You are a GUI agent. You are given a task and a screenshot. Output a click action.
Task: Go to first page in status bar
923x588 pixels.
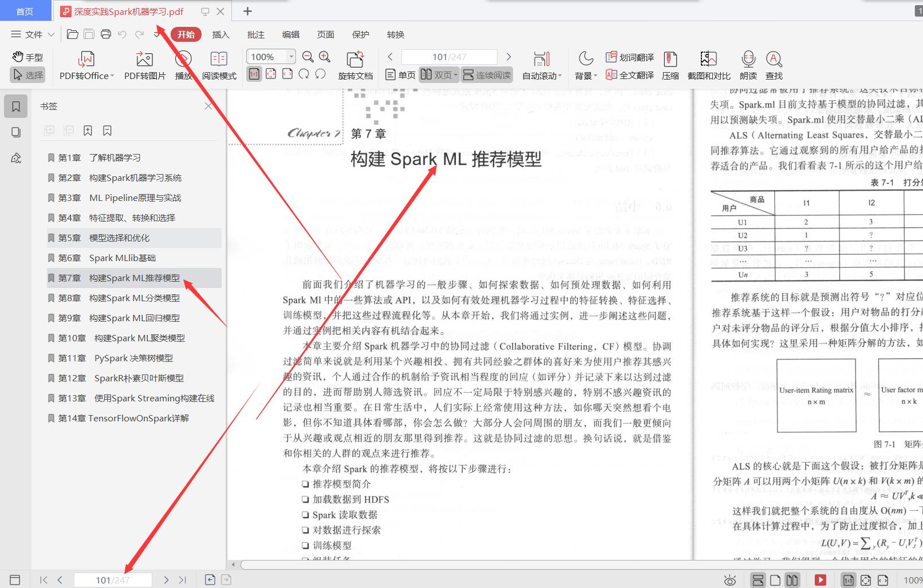[x=44, y=580]
